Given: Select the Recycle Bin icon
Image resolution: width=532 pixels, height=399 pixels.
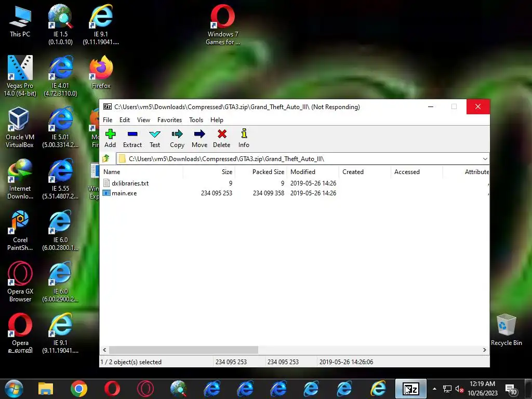Looking at the screenshot, I should [506, 330].
